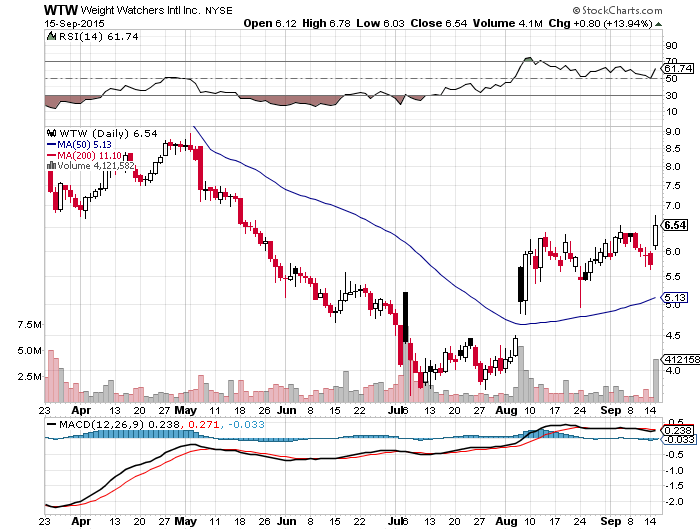700x530 pixels.
Task: Click the MA(50) 5.13 legend entry
Action: (x=79, y=145)
